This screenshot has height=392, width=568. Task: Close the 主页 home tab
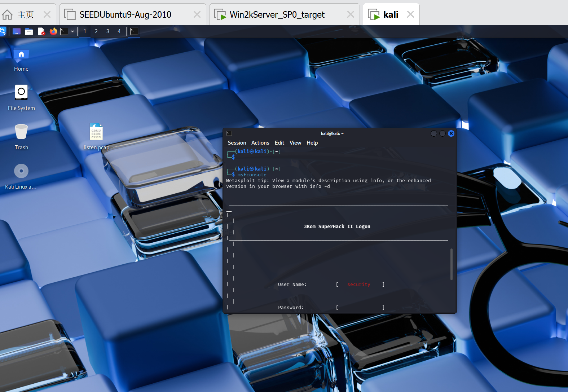point(47,14)
